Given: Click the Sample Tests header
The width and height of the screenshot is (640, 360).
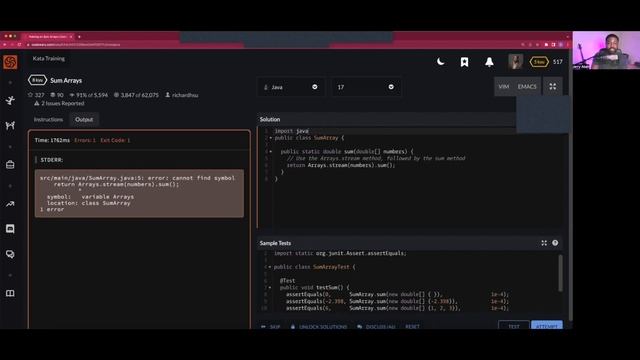Looking at the screenshot, I should [x=275, y=243].
